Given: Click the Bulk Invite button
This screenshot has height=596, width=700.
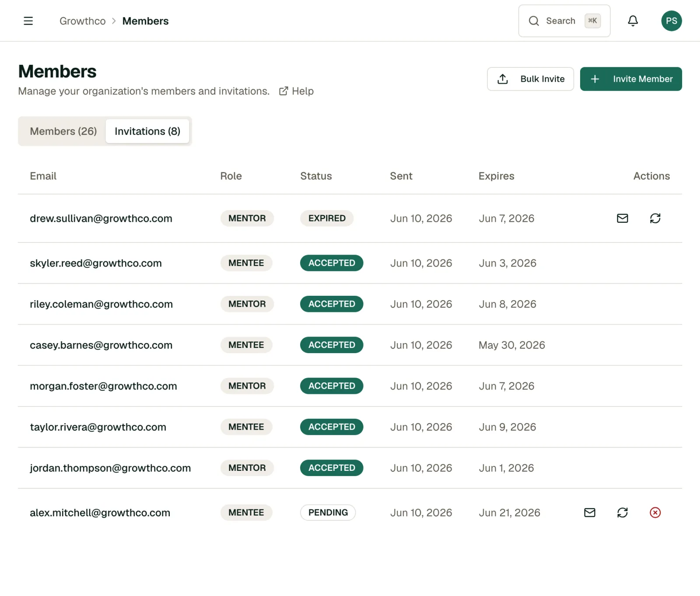Looking at the screenshot, I should pos(530,79).
